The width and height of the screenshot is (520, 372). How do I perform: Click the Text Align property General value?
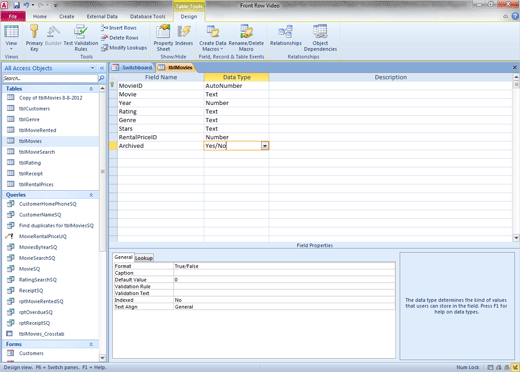[x=284, y=307]
